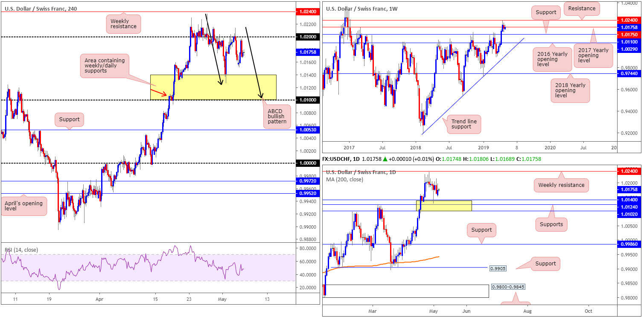Click the 'Weekly resistance' callout on the 240 chart
The image size is (644, 317).
pos(123,23)
